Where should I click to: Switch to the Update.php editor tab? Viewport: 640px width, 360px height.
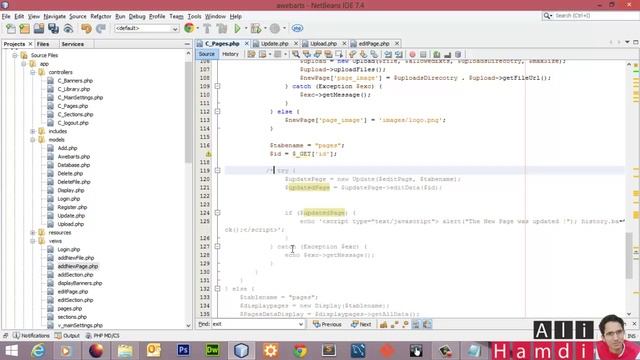tap(274, 43)
